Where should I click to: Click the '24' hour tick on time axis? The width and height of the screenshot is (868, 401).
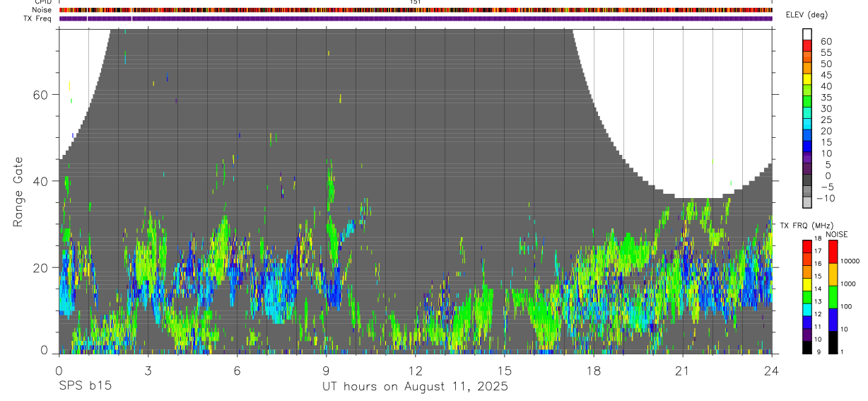[772, 370]
